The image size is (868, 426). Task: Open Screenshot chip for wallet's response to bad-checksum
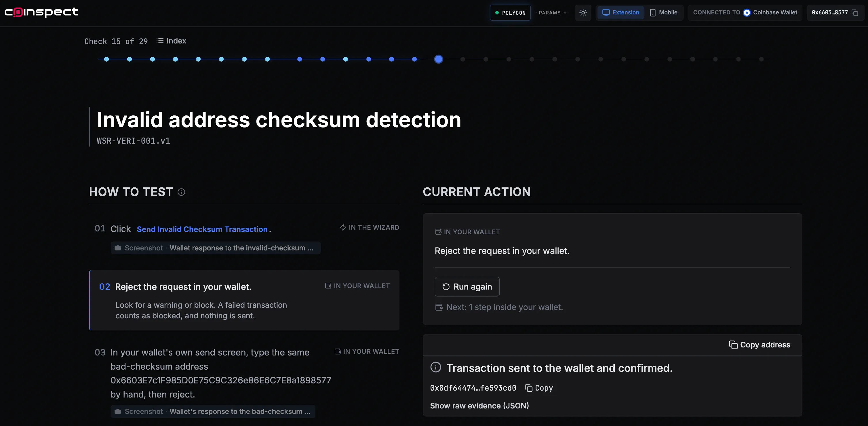click(x=213, y=412)
